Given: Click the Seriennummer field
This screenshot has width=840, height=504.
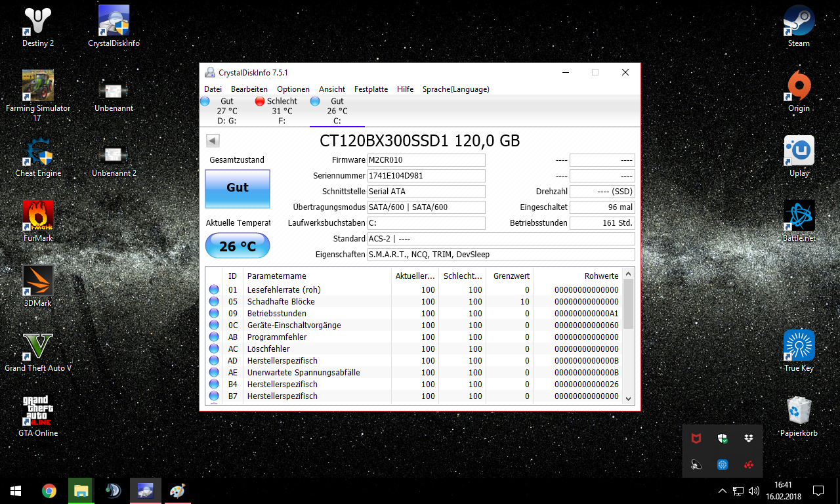Looking at the screenshot, I should (426, 176).
